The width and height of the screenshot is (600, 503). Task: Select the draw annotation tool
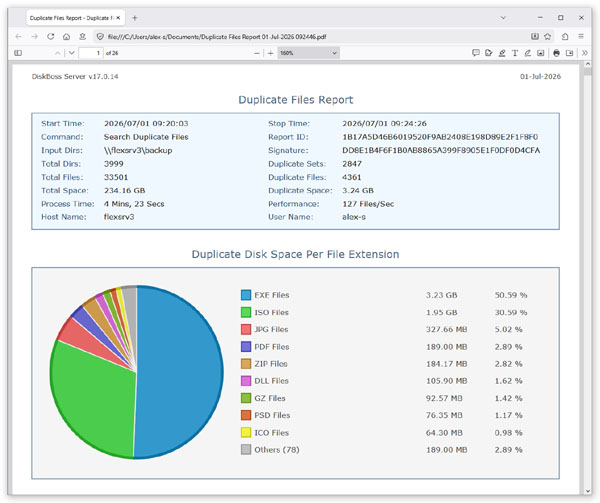(528, 53)
